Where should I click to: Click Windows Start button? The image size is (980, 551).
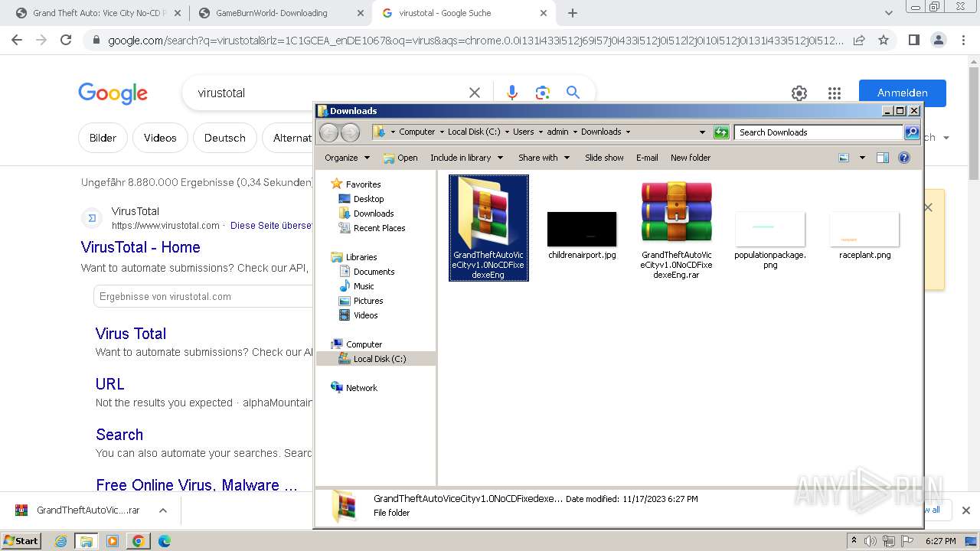click(x=21, y=540)
